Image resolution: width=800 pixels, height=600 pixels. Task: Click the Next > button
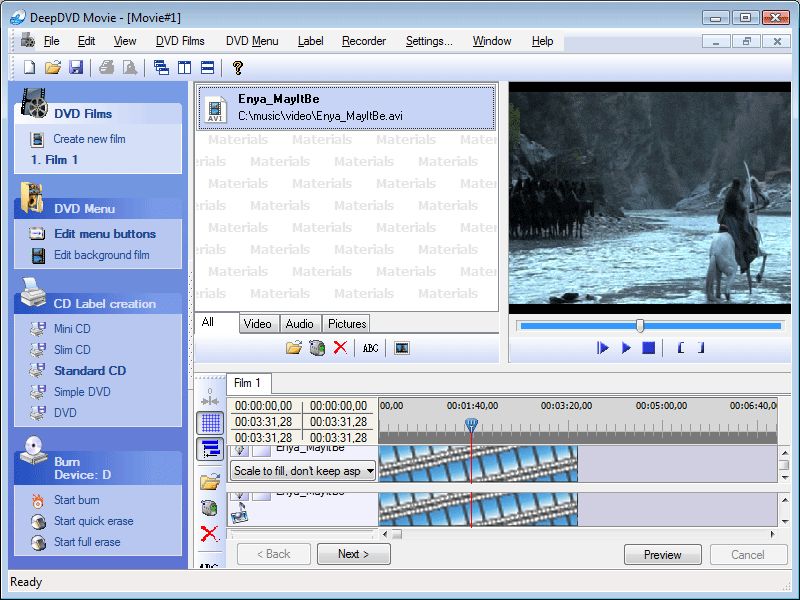(354, 554)
